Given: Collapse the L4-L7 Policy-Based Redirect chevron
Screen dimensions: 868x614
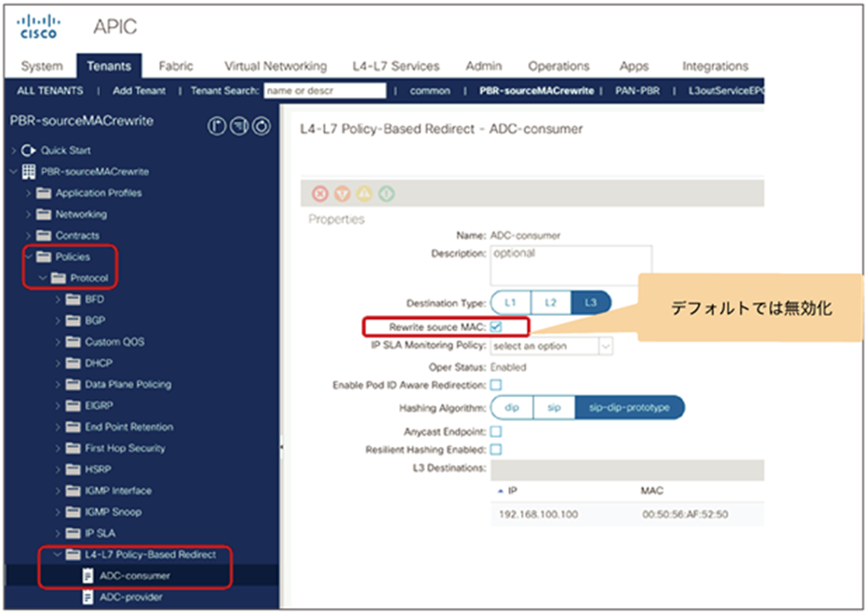Looking at the screenshot, I should tap(58, 554).
